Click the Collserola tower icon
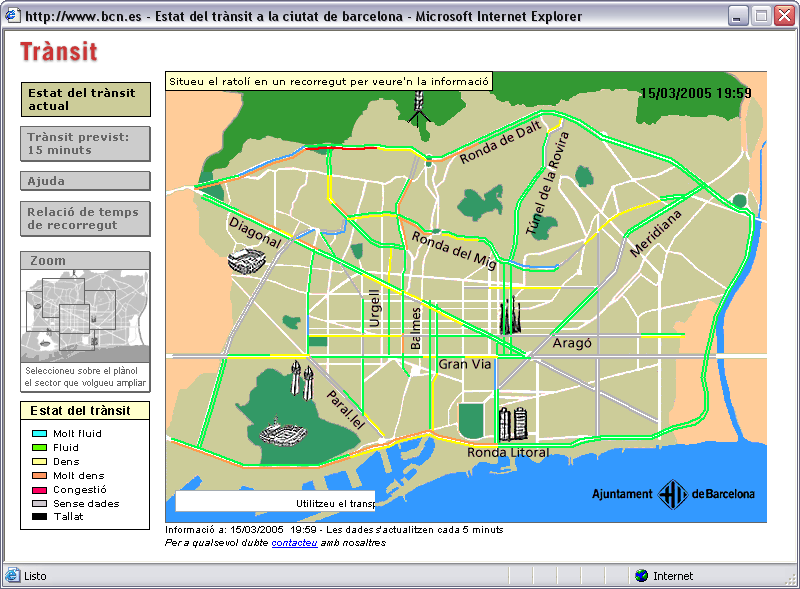This screenshot has height=589, width=800. coord(418,108)
